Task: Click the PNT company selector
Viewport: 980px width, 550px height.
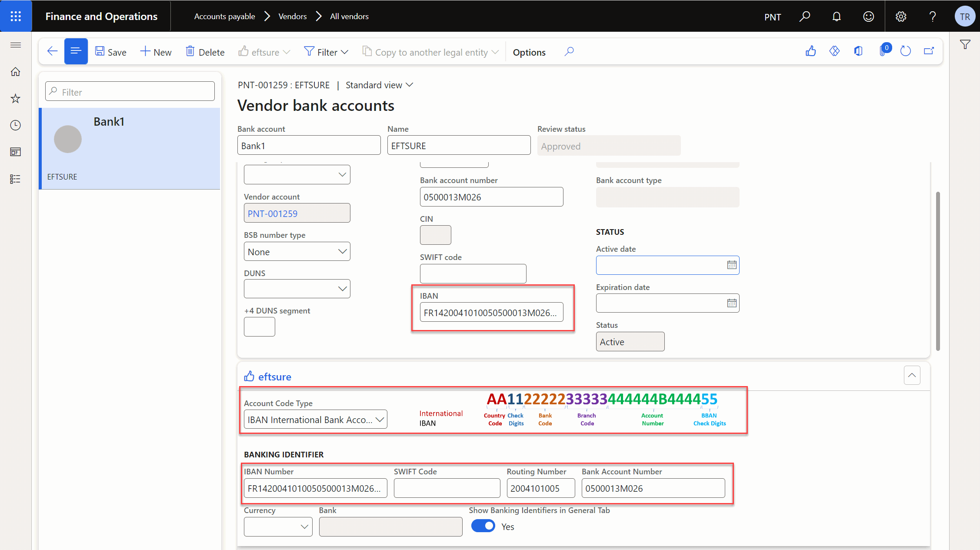Action: click(x=773, y=17)
